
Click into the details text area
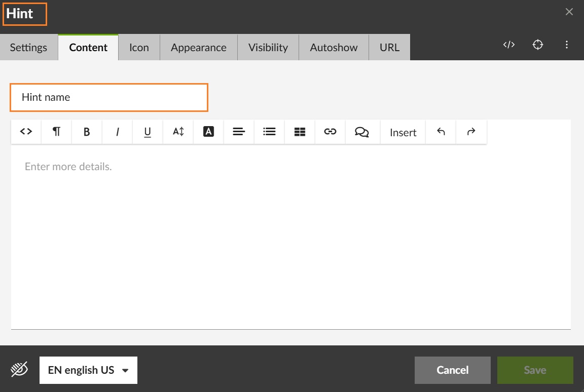[x=291, y=237]
